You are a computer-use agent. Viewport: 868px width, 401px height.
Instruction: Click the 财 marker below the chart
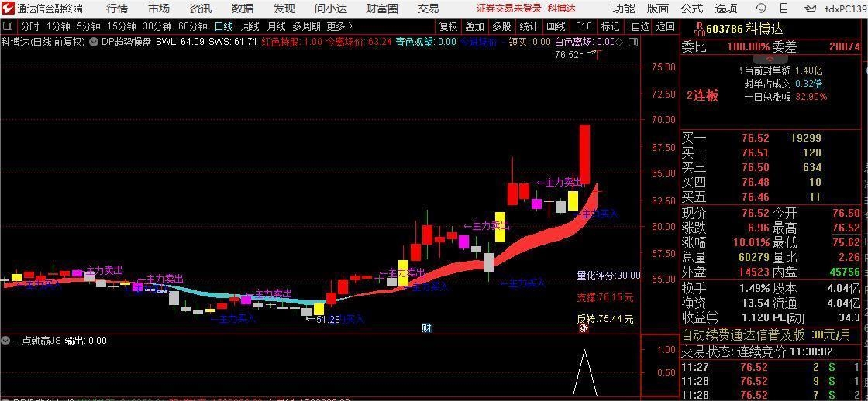426,328
